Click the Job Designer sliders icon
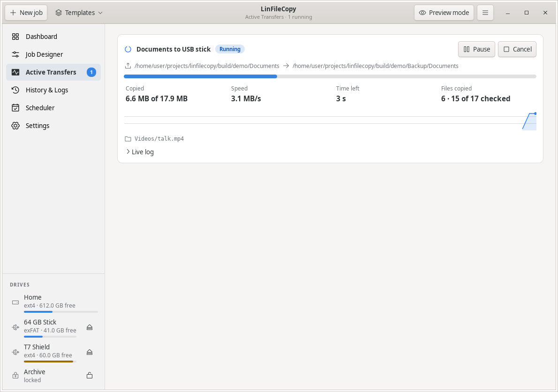The height and width of the screenshot is (392, 558). click(15, 54)
